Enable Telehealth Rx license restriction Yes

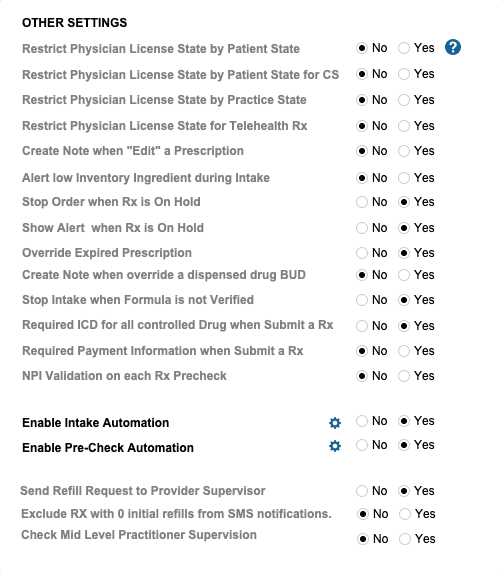pos(404,126)
